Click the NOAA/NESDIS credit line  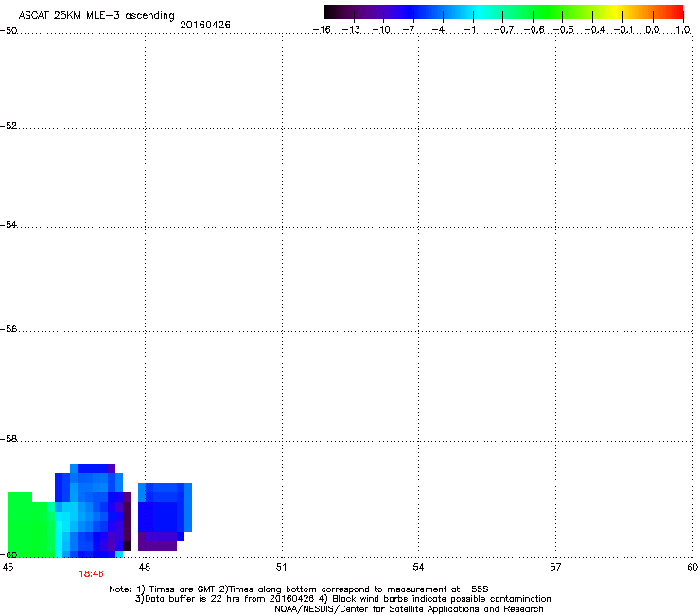click(x=409, y=609)
